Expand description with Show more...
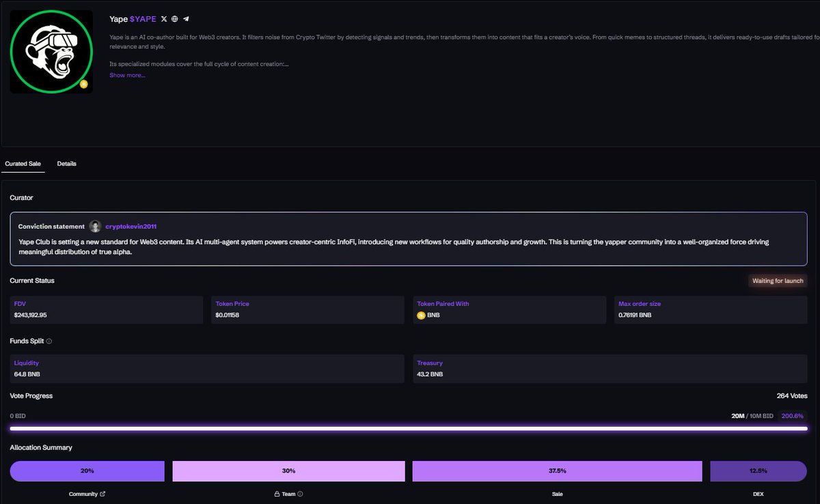820x504 pixels. (127, 75)
